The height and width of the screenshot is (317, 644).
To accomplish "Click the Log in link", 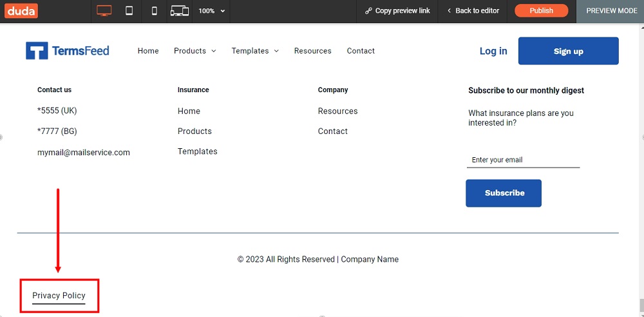I will click(493, 51).
